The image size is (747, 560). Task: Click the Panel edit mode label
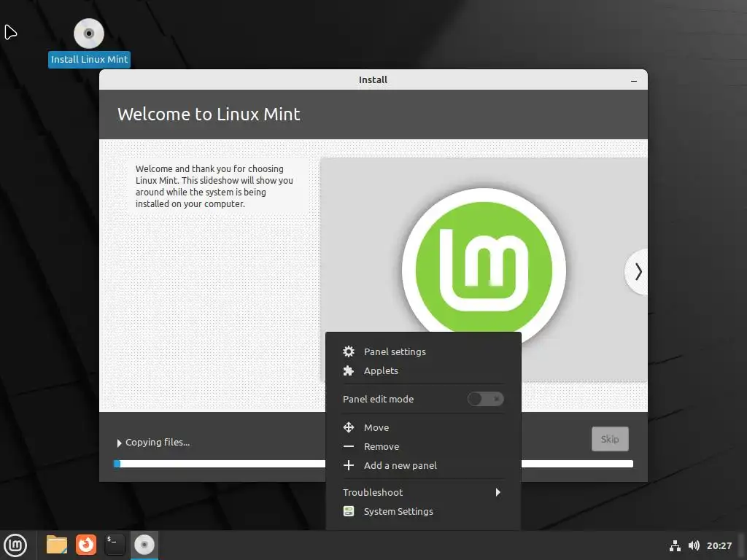point(379,399)
